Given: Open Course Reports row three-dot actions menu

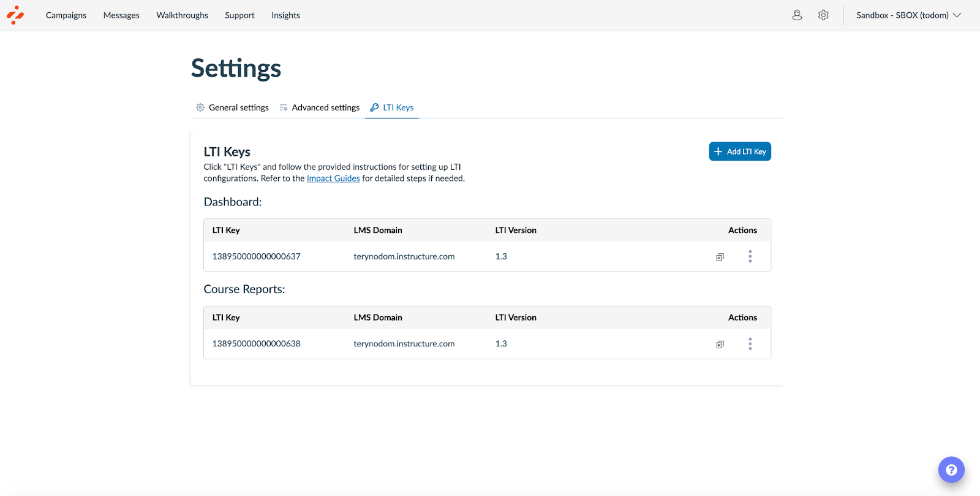Looking at the screenshot, I should click(x=750, y=344).
